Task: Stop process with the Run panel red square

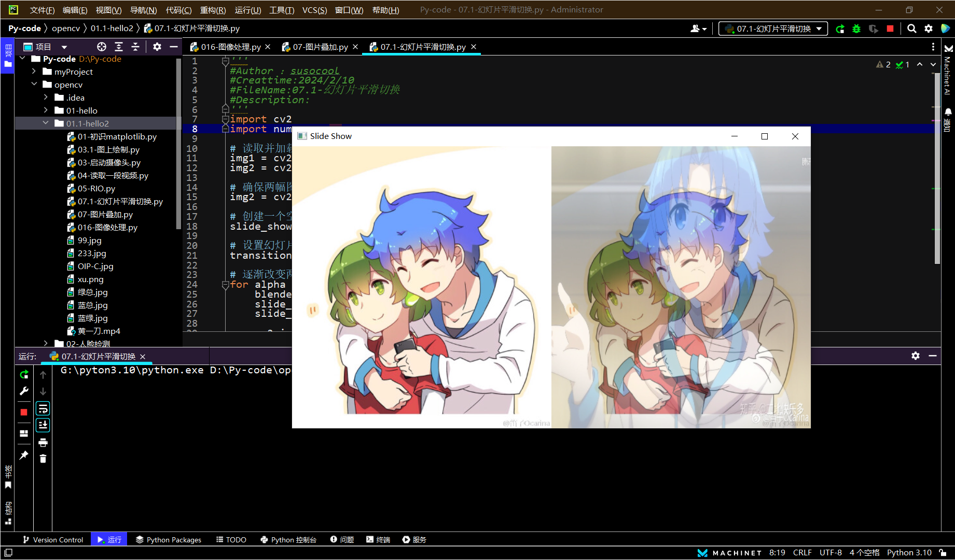Action: 24,412
